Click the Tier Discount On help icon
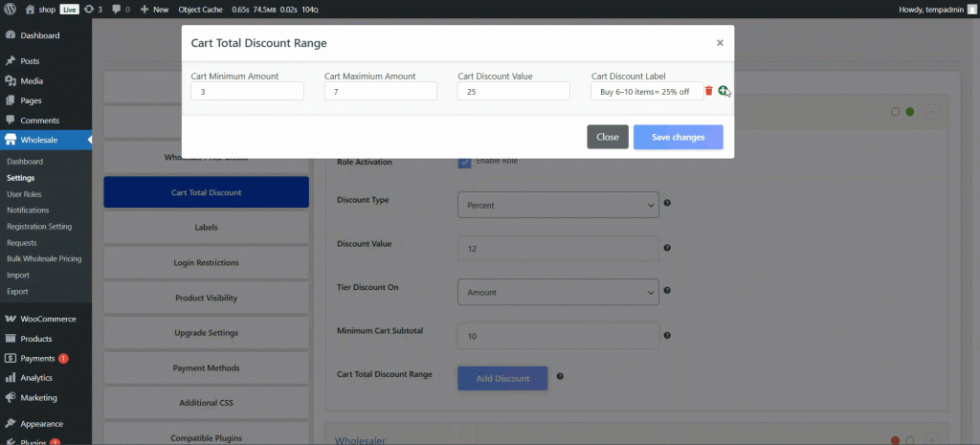The image size is (980, 445). pos(667,290)
